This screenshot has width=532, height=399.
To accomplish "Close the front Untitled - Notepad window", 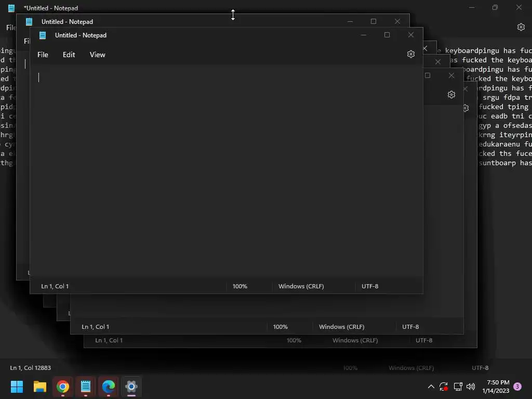I will (411, 35).
